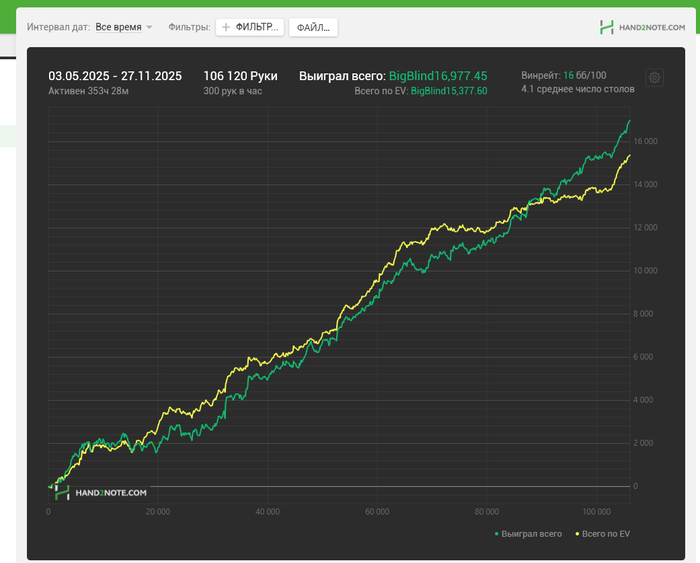Toggle the Выиграл всего legend entry
The image size is (700, 563).
[528, 534]
